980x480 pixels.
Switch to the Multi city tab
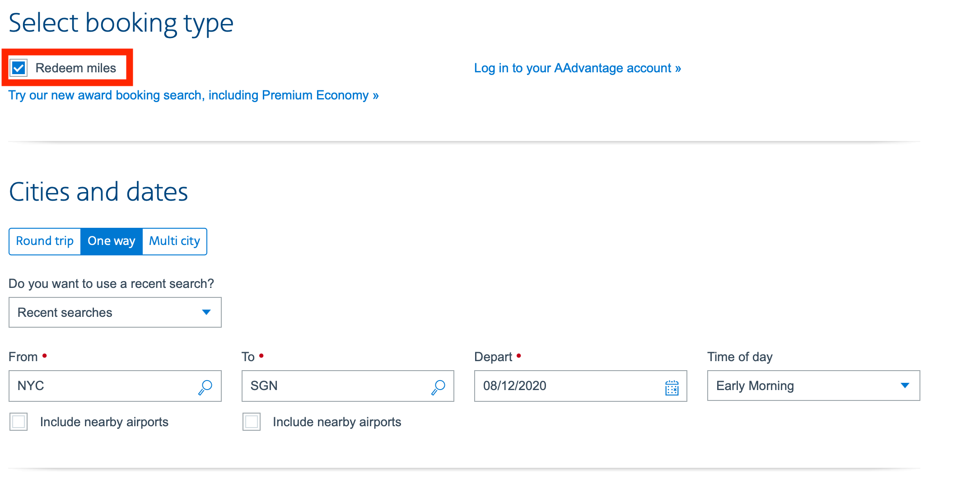pyautogui.click(x=175, y=241)
